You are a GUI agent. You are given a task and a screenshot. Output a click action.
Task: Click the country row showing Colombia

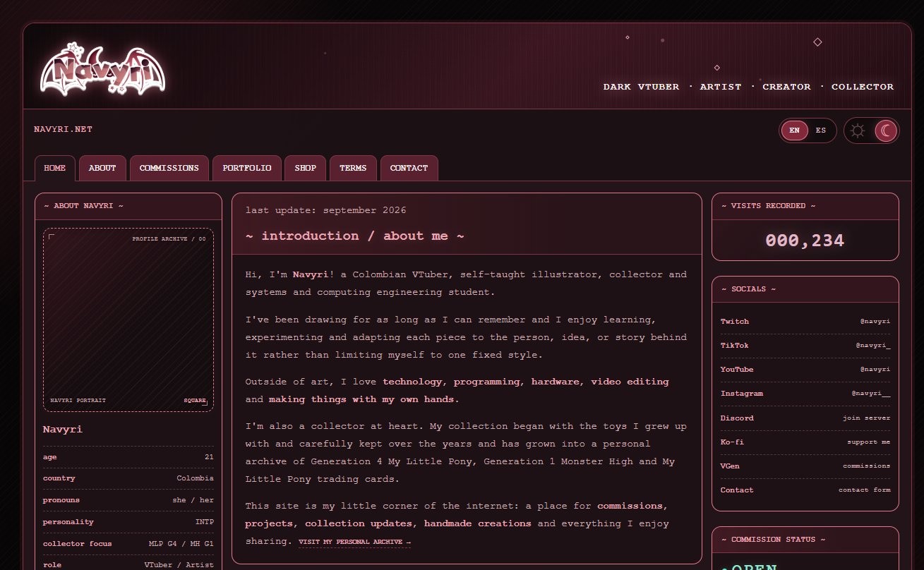128,478
